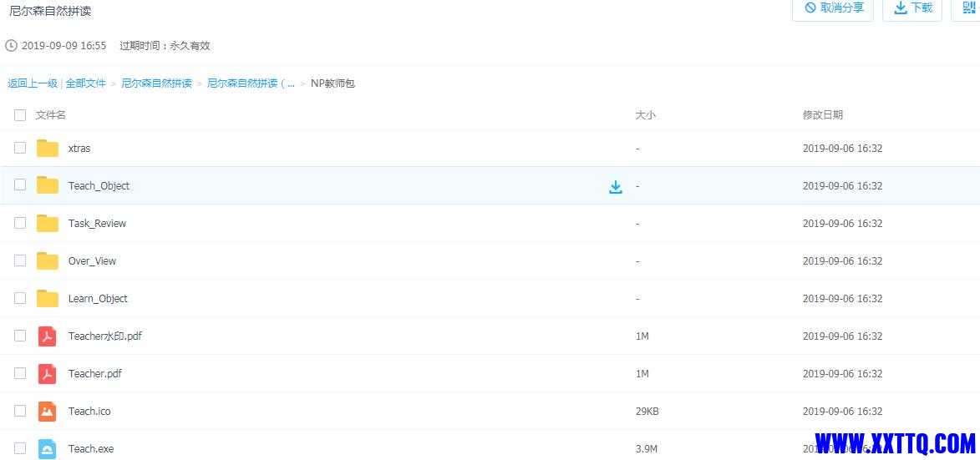Open the Teach_Object folder icon
Screen dimensions: 980x460
pyautogui.click(x=48, y=186)
